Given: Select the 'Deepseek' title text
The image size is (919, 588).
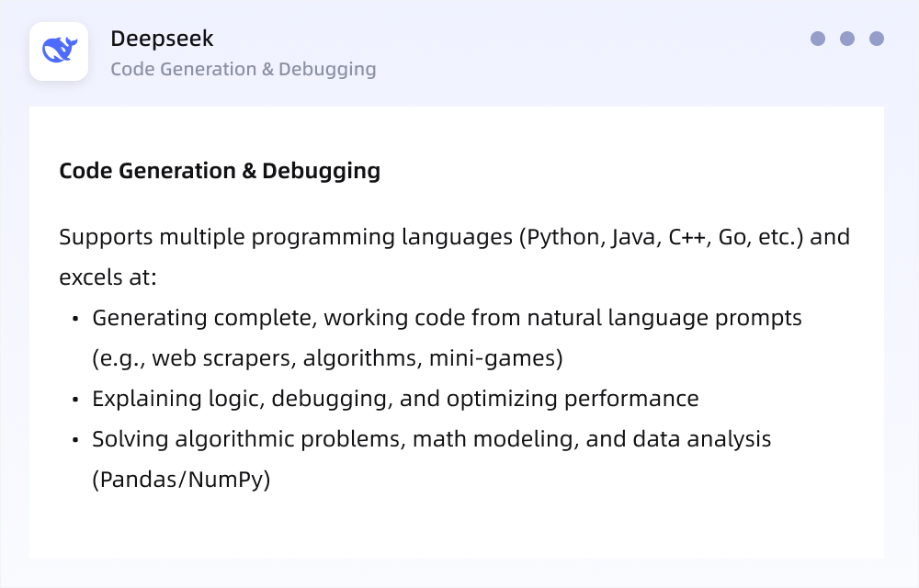Looking at the screenshot, I should coord(162,39).
